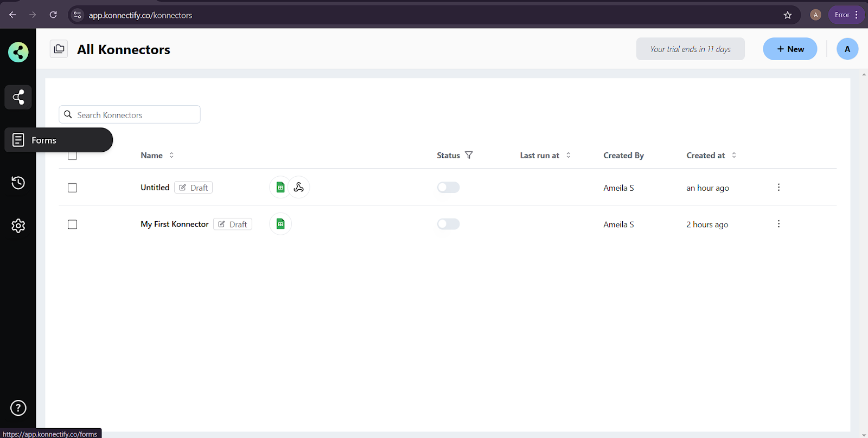Open the History clock icon in sidebar

pos(18,183)
